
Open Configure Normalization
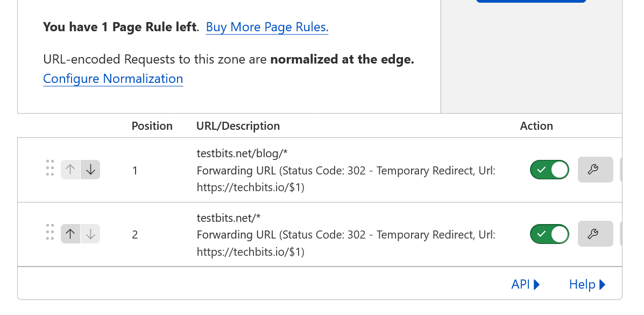pos(113,79)
